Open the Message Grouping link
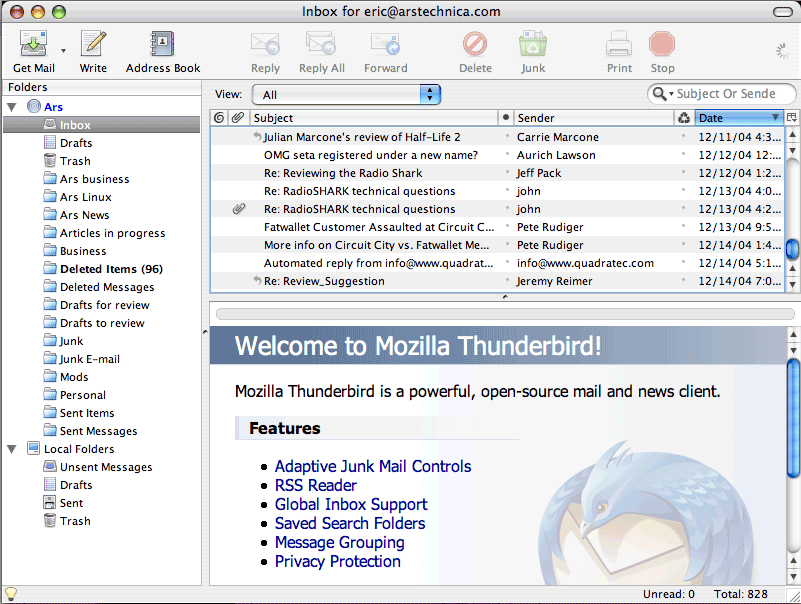Screen dimensions: 801x604 [x=340, y=542]
